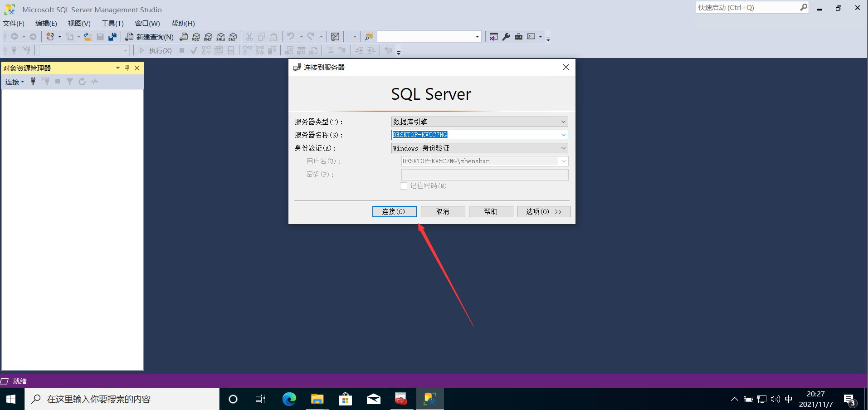Close the Object Explorer panel
868x410 pixels.
tap(137, 68)
